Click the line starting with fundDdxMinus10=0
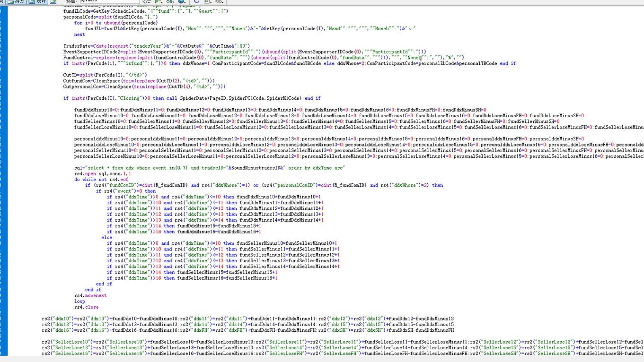This screenshot has width=644, height=362. tap(280, 110)
